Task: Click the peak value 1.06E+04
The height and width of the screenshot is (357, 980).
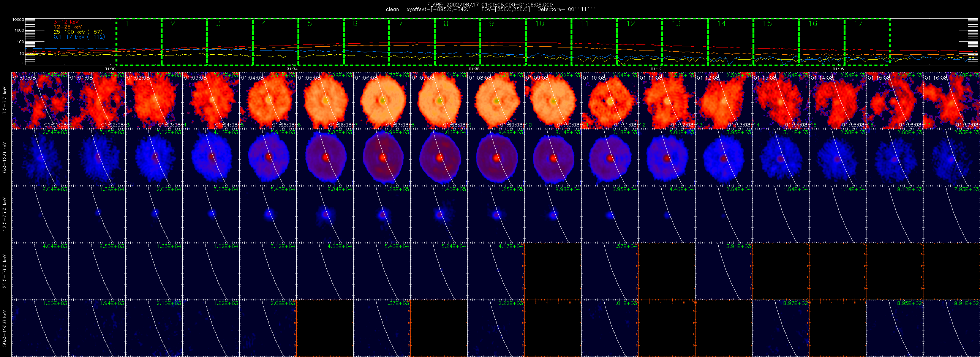Action: point(454,132)
